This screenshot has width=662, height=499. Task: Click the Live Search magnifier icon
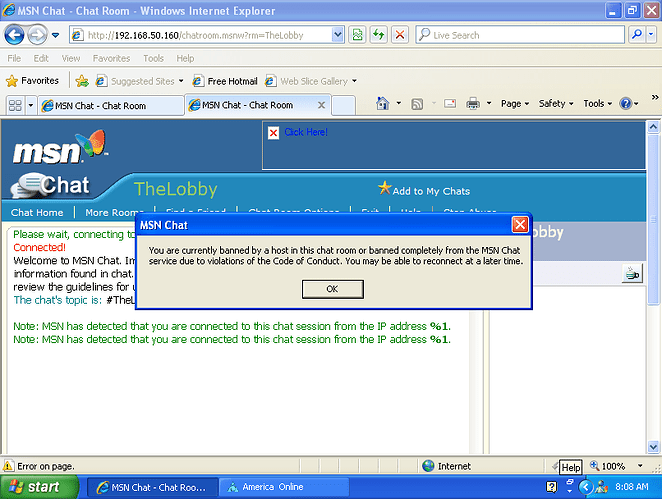(x=639, y=35)
